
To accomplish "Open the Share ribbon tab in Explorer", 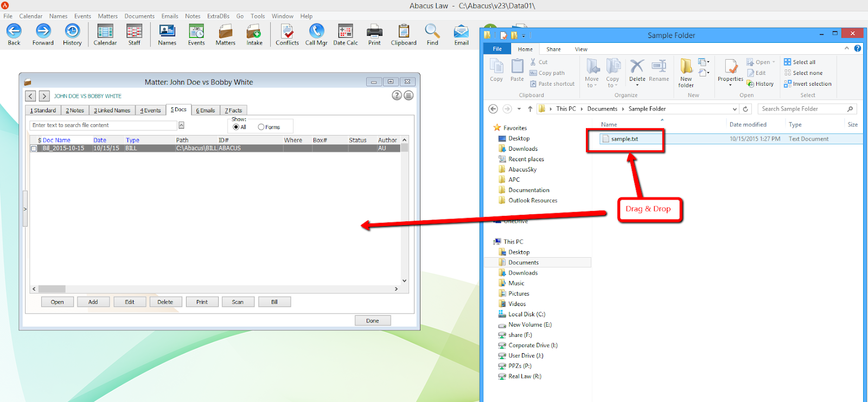I will click(553, 49).
